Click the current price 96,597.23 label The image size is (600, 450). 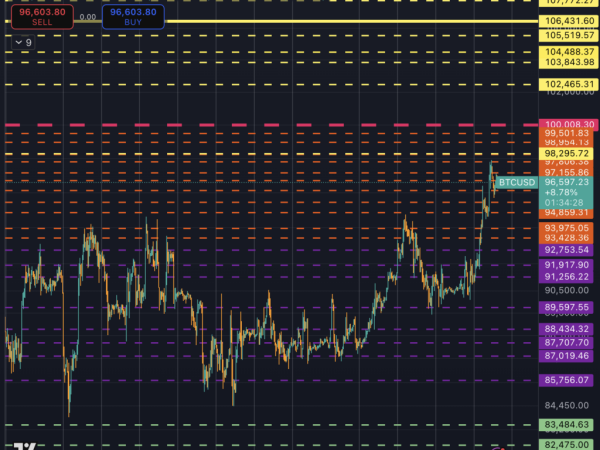point(566,183)
